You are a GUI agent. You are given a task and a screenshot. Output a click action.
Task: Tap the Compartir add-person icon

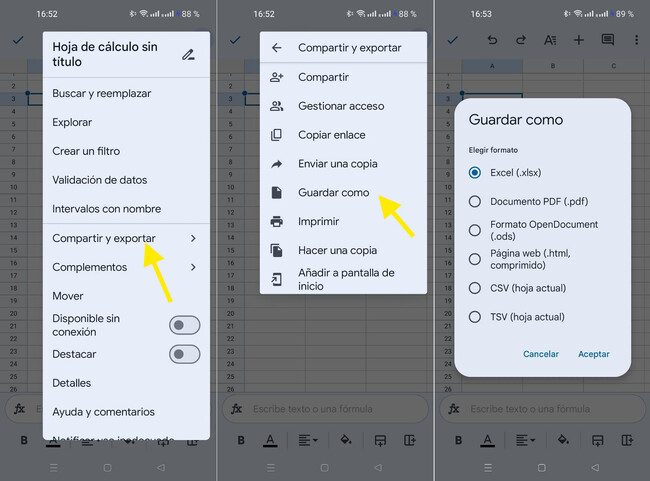point(277,77)
